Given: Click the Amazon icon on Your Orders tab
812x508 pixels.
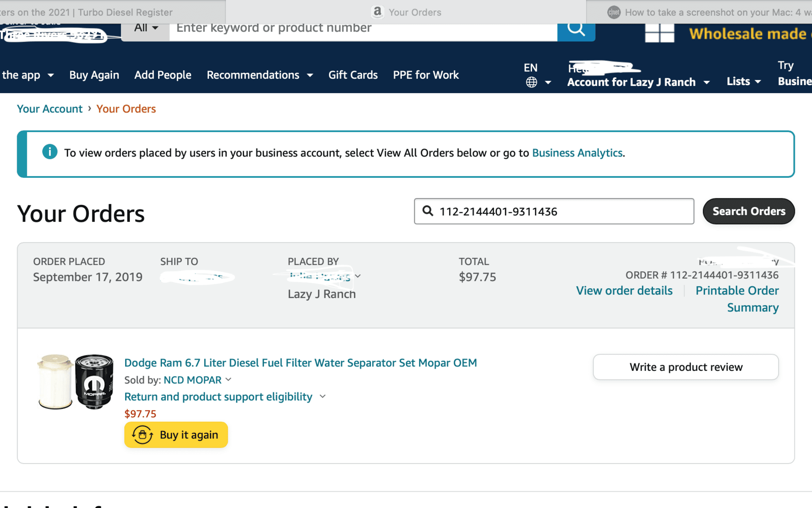Looking at the screenshot, I should [x=377, y=12].
